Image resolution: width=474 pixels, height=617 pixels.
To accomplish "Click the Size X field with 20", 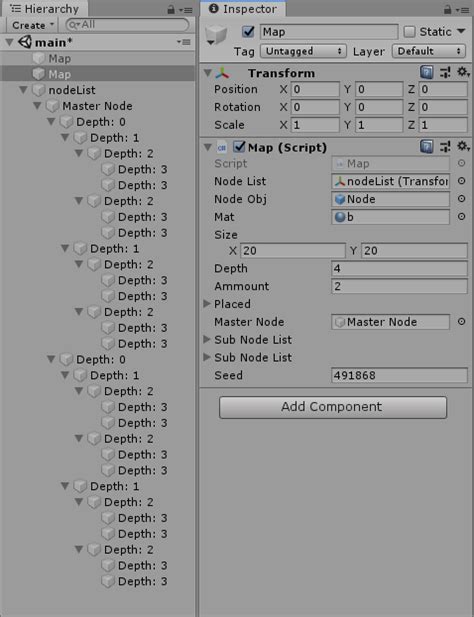I will coord(293,251).
